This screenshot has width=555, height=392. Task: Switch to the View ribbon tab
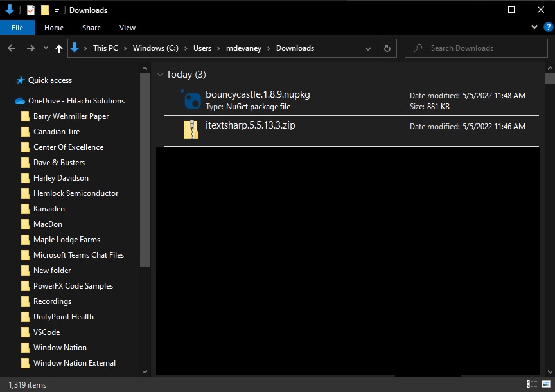pos(127,28)
